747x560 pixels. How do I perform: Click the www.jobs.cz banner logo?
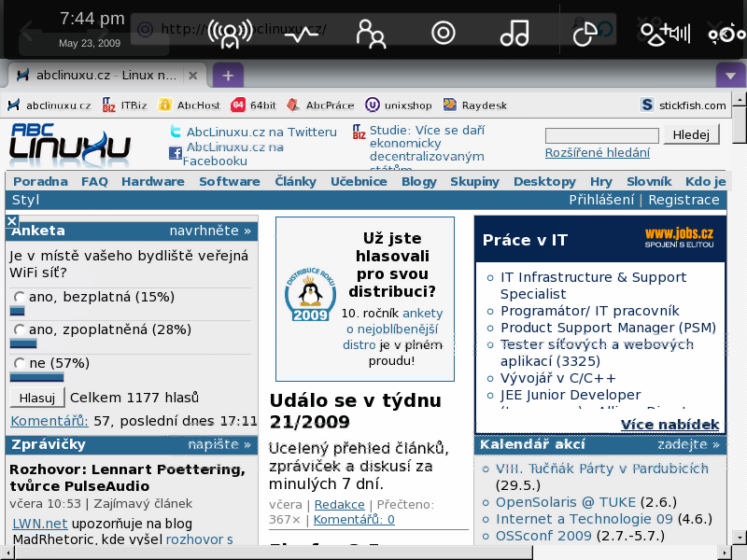tap(679, 238)
